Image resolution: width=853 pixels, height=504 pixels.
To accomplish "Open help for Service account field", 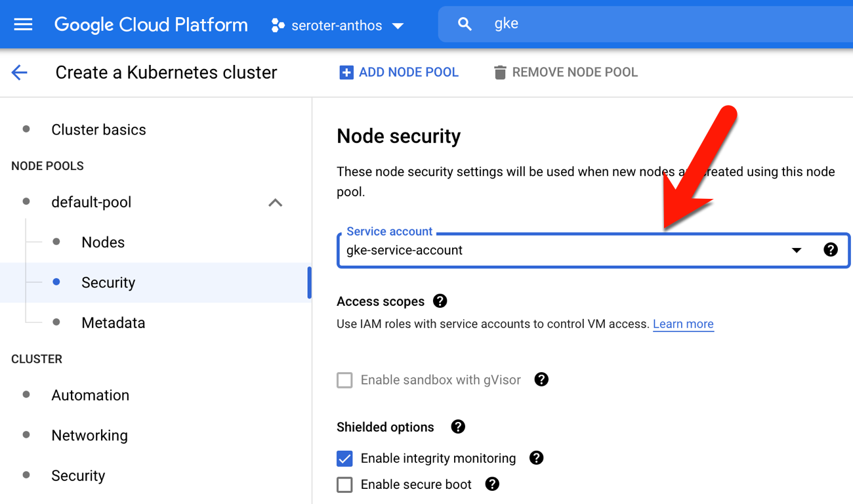I will [x=830, y=250].
